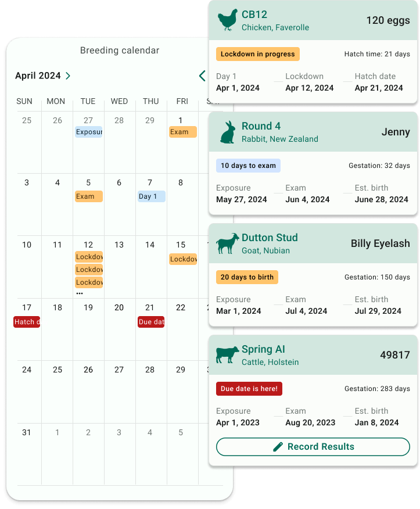Click Gestation: 283 days text
Image resolution: width=420 pixels, height=509 pixels.
coord(377,389)
